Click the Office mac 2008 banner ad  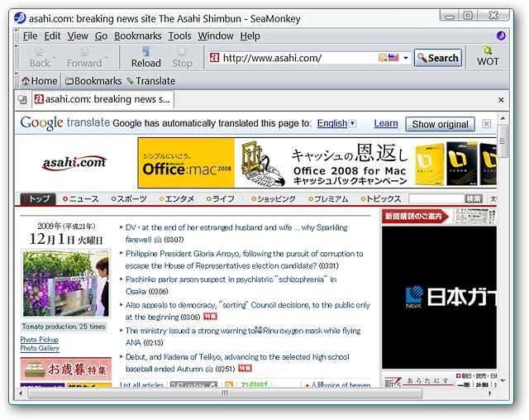[317, 163]
